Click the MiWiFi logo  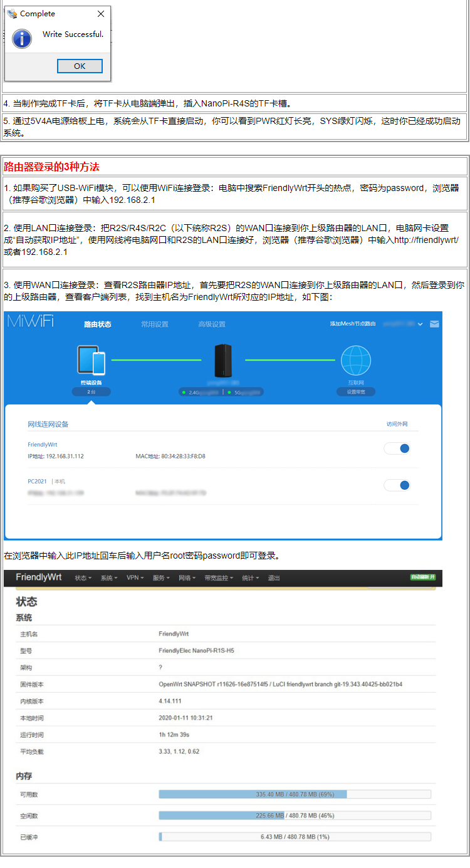coord(31,322)
